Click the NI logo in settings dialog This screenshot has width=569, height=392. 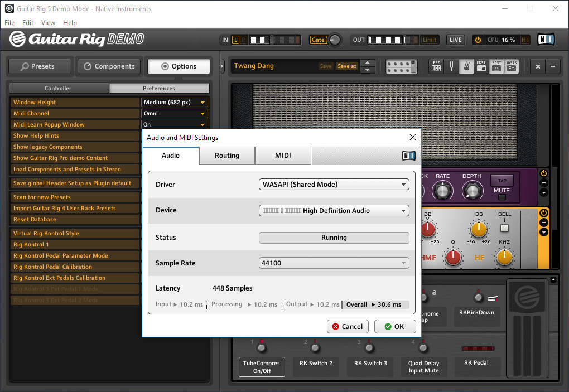tap(408, 156)
